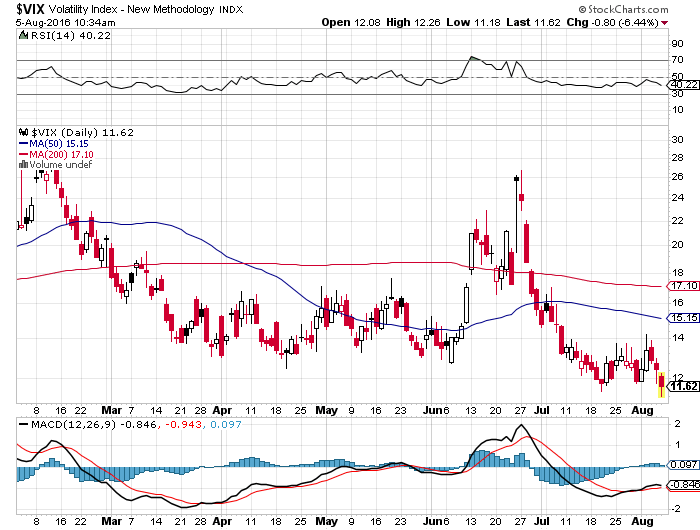700x530 pixels.
Task: Click the Jul label under the price chart
Action: pyautogui.click(x=542, y=410)
